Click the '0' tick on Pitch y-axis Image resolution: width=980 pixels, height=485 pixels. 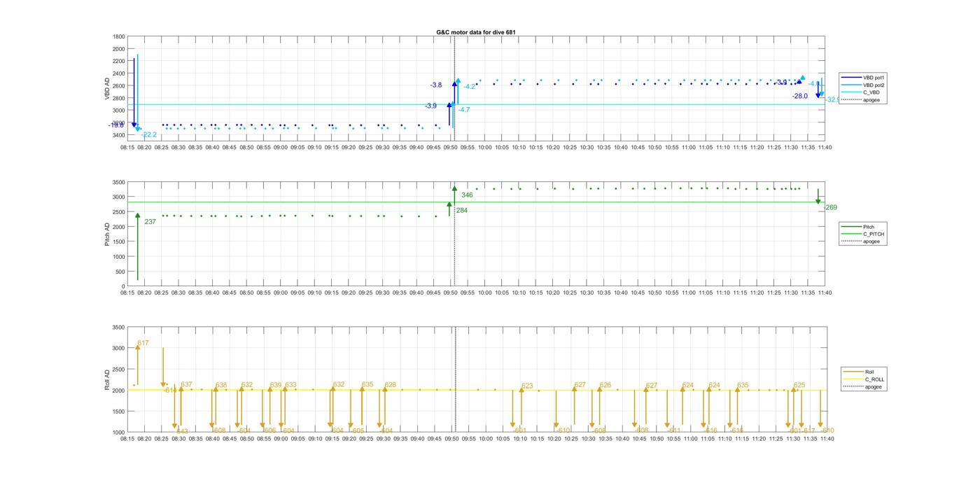[124, 286]
